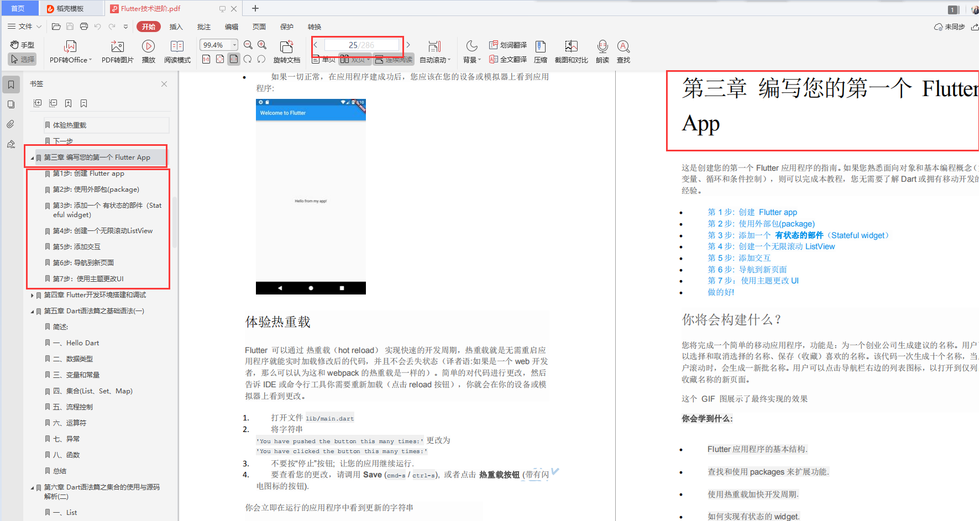
Task: Click the print icon
Action: pyautogui.click(x=84, y=27)
